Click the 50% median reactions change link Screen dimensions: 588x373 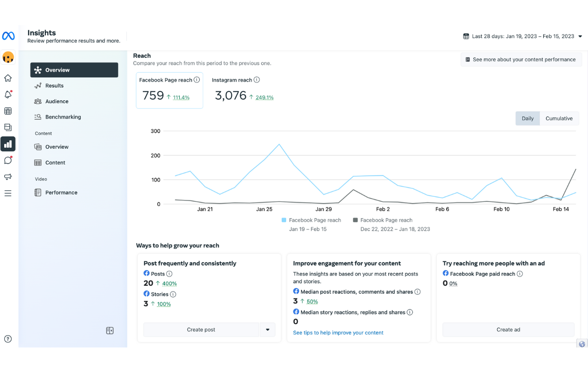coord(312,302)
